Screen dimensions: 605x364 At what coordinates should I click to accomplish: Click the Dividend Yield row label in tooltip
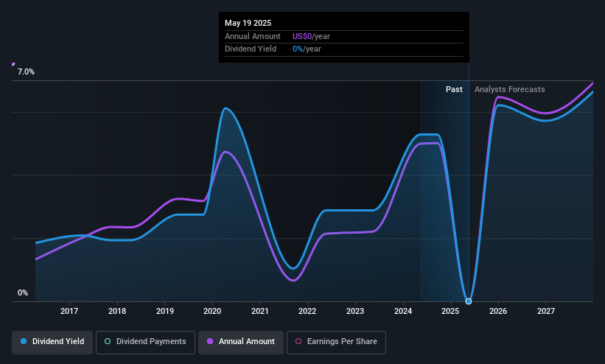tap(251, 49)
